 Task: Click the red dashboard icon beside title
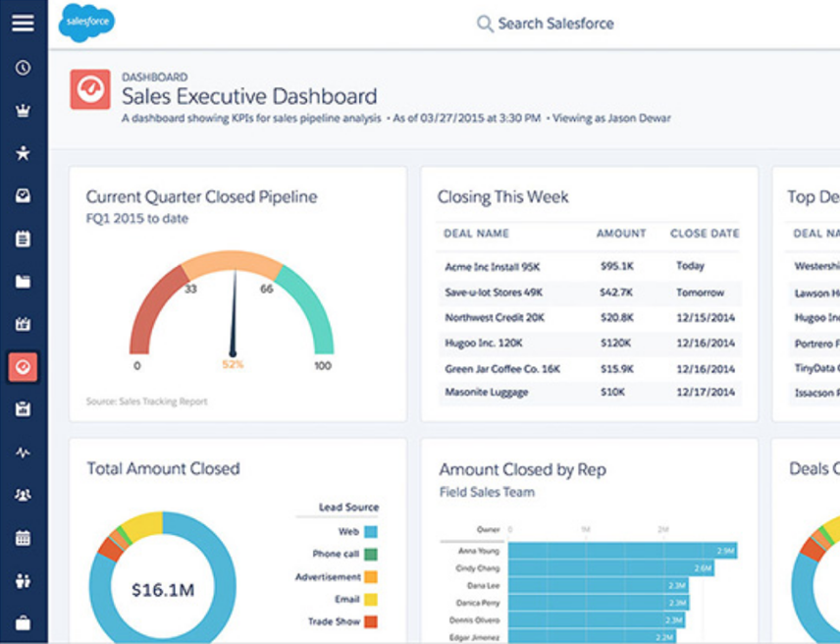tap(90, 89)
